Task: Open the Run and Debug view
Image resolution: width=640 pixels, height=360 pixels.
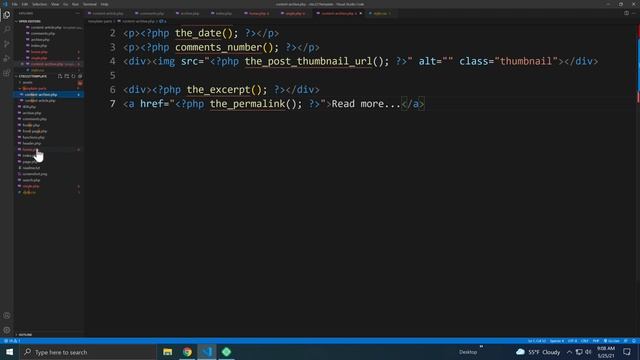Action: [7, 58]
